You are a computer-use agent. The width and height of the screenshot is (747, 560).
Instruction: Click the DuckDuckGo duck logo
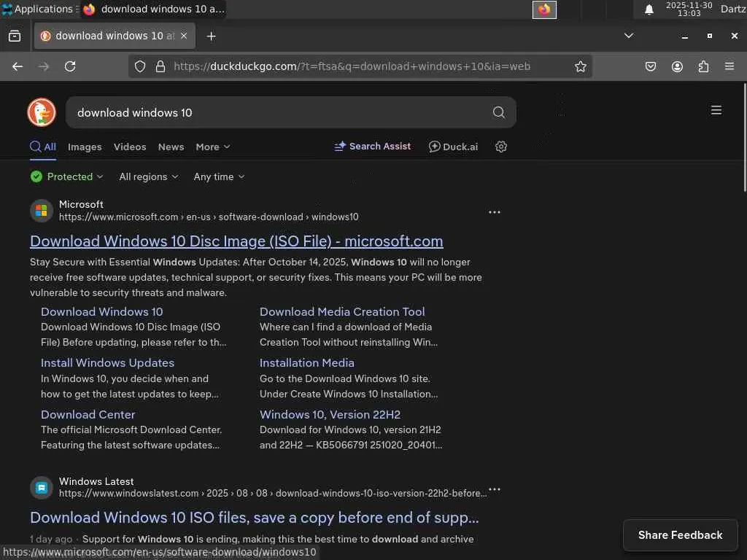tap(42, 112)
